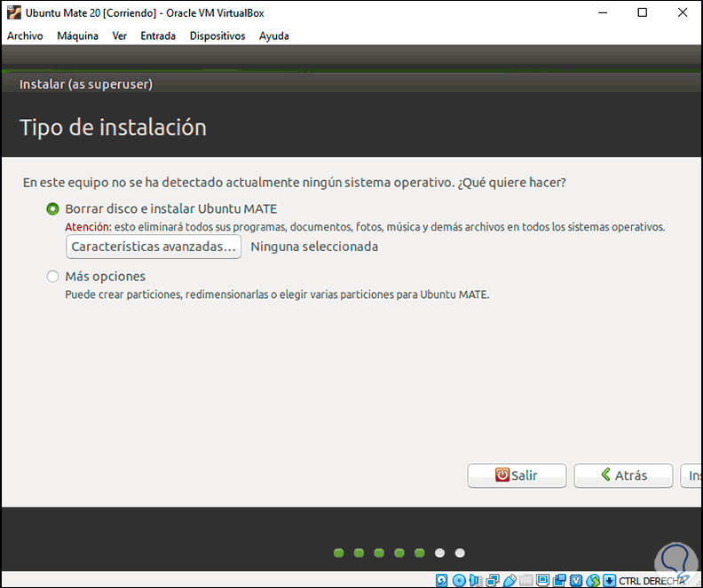Open the shared folders status icon
Image resolution: width=703 pixels, height=588 pixels.
tap(526, 580)
